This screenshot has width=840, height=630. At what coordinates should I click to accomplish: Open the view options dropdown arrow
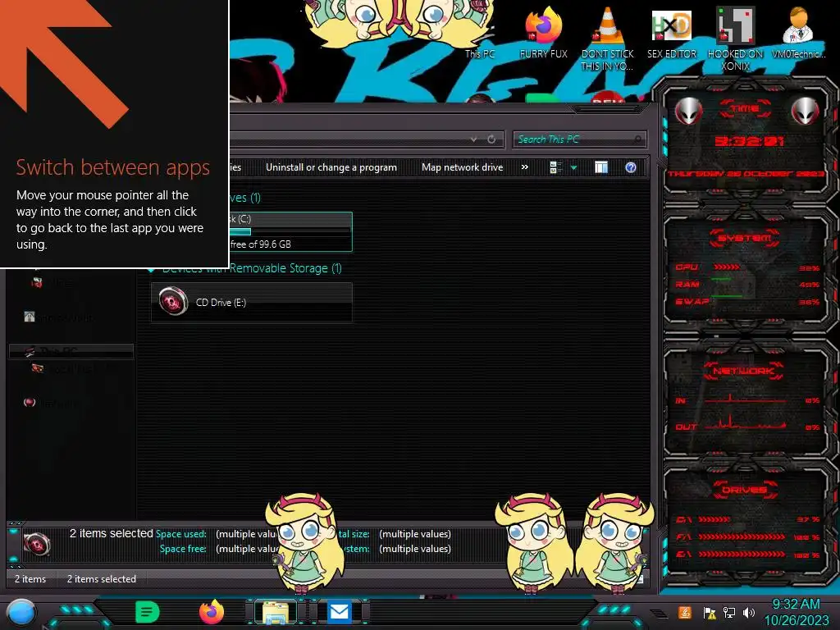pyautogui.click(x=573, y=167)
